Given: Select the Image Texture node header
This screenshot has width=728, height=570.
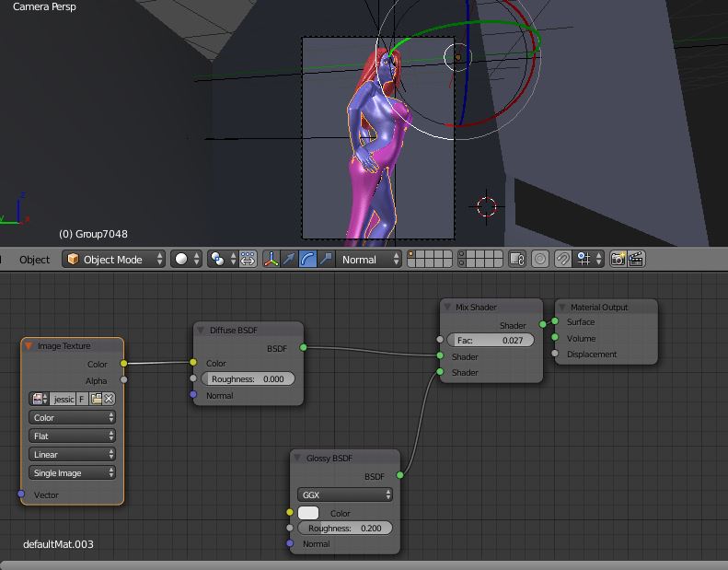Looking at the screenshot, I should click(73, 345).
